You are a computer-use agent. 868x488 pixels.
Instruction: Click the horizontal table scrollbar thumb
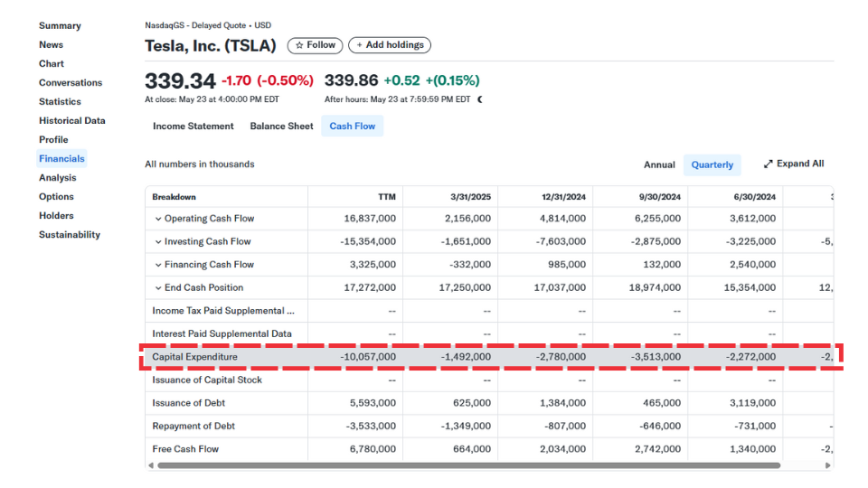click(x=469, y=465)
